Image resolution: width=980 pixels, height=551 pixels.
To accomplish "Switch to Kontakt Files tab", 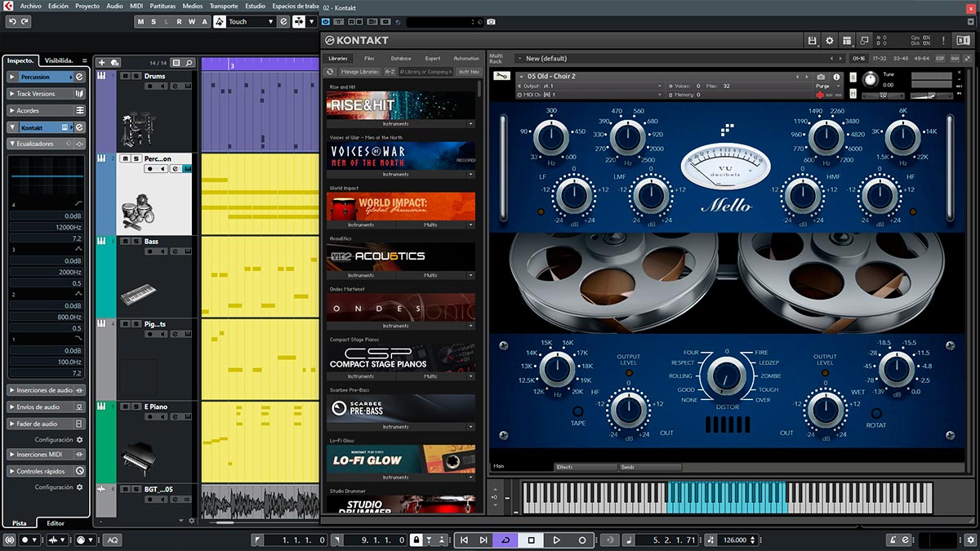I will click(x=369, y=59).
